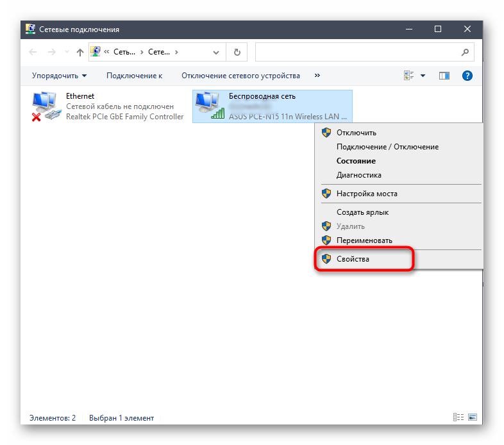This screenshot has height=445, width=504.
Task: Click 'ASUS PCE-N15 11n Wireless LAN' text
Action: pos(288,117)
